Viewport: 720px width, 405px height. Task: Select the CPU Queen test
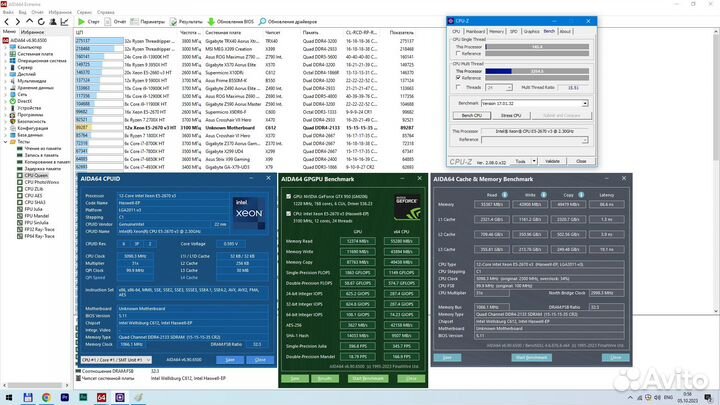coord(36,175)
